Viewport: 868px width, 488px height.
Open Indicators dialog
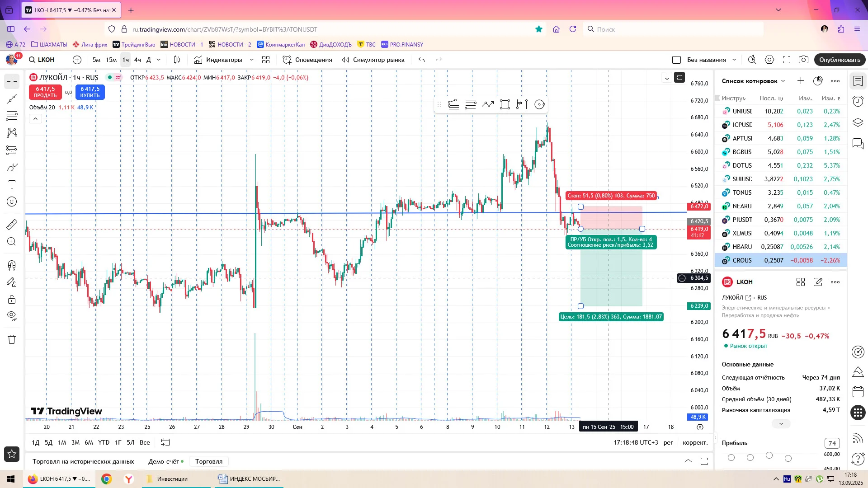point(218,60)
